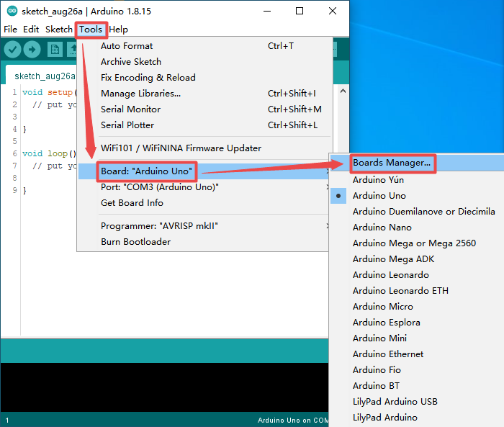Click the editor scrollbar up arrow

[x=343, y=91]
